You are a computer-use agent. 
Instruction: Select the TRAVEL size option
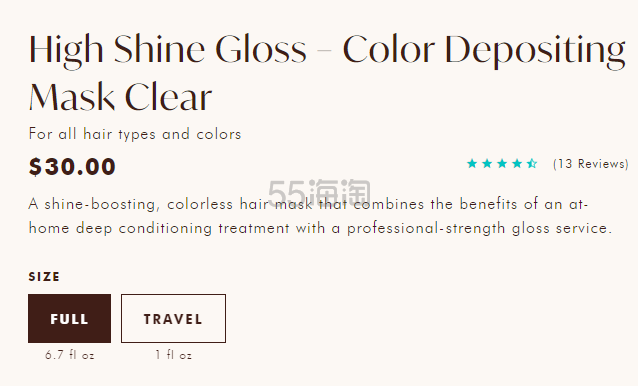pyautogui.click(x=173, y=318)
